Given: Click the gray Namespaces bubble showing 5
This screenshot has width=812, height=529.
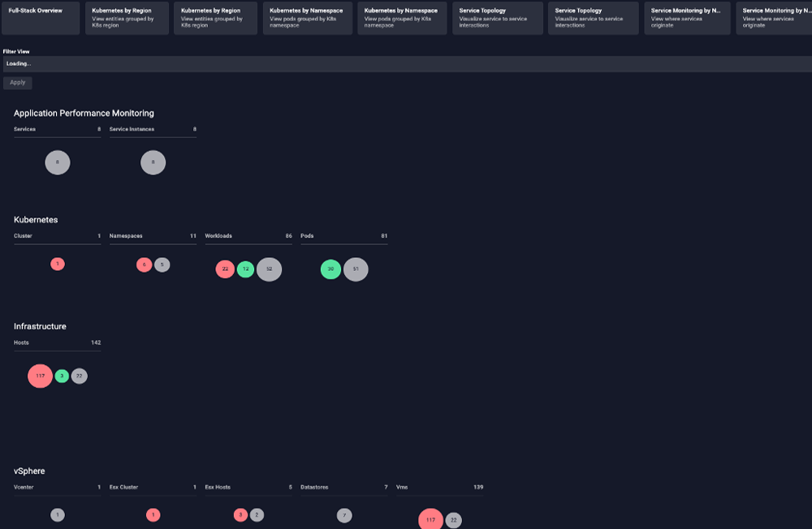Looking at the screenshot, I should click(162, 265).
